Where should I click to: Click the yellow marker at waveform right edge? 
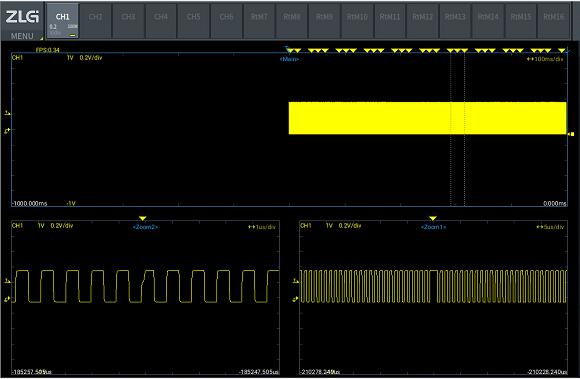pos(571,134)
